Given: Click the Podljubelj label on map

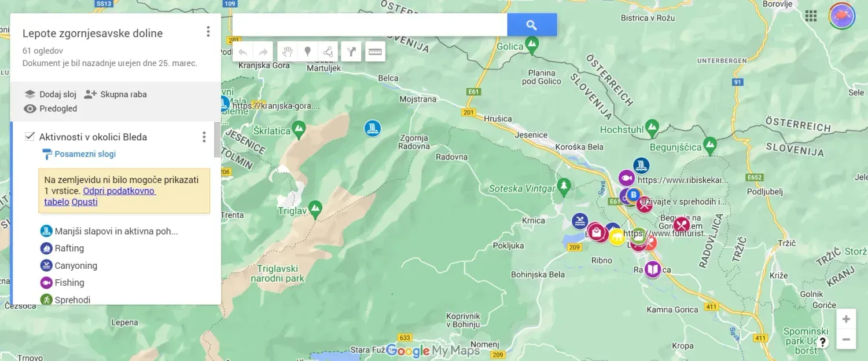Looking at the screenshot, I should click(x=764, y=191).
